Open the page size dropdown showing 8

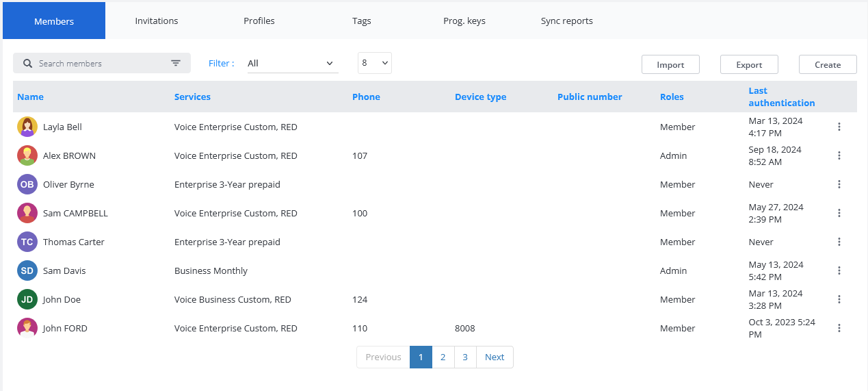pyautogui.click(x=374, y=63)
